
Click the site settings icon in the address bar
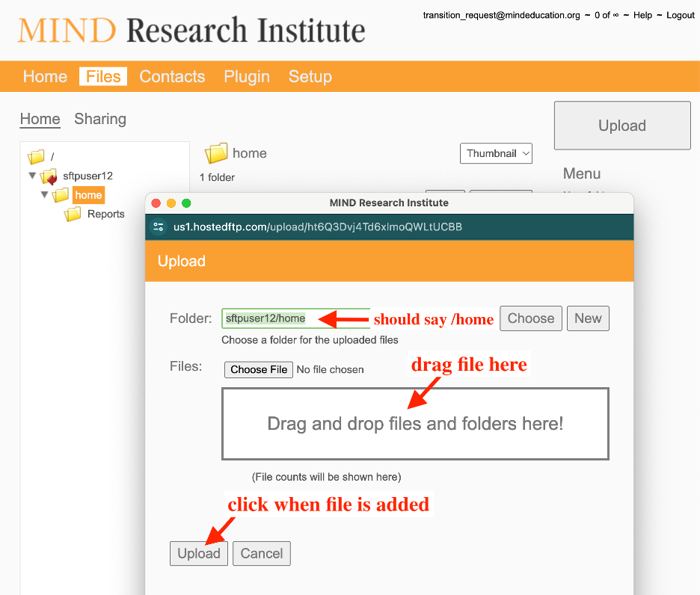[x=159, y=226]
